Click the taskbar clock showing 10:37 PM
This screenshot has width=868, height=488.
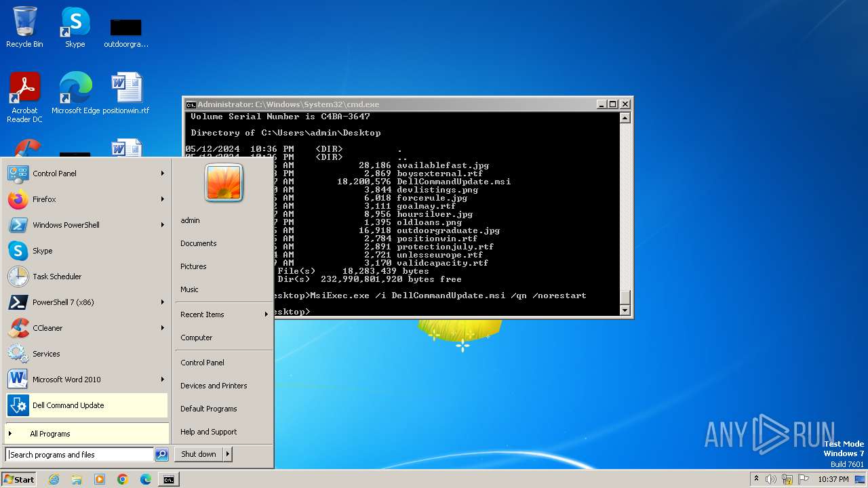833,479
